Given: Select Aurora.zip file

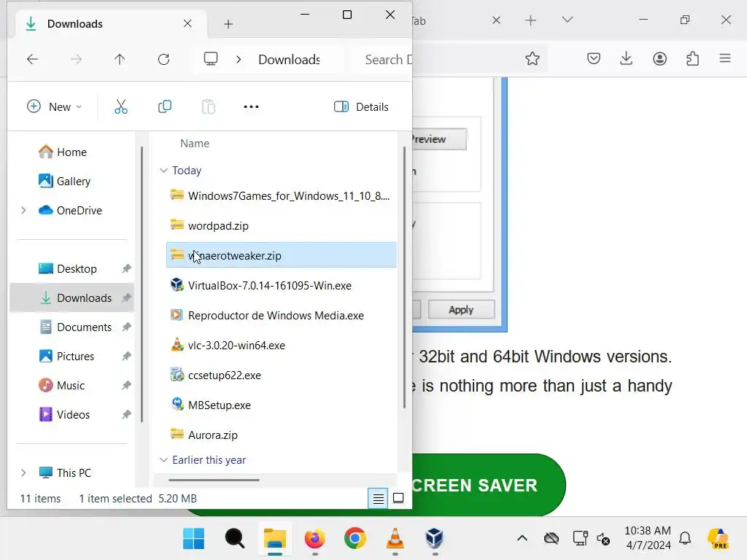Looking at the screenshot, I should pyautogui.click(x=281, y=435).
